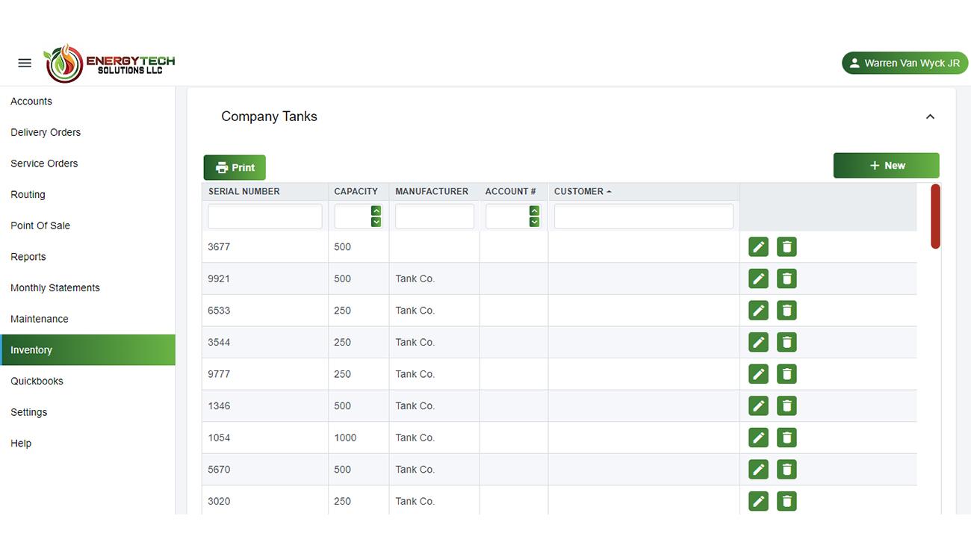Edit the tank with serial number 3677
Image resolution: width=971 pixels, height=560 pixels.
coord(758,246)
